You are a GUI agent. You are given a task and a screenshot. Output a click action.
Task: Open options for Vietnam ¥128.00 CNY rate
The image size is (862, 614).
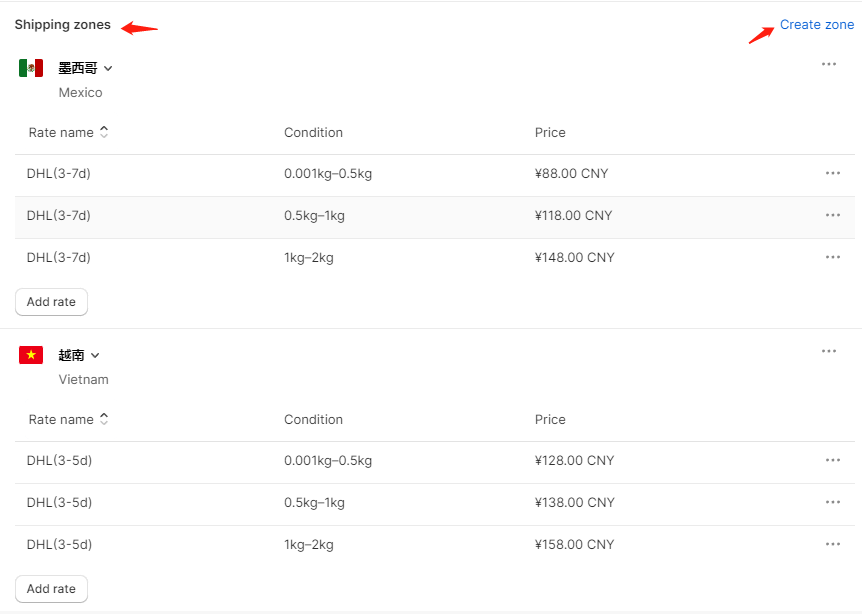[833, 460]
